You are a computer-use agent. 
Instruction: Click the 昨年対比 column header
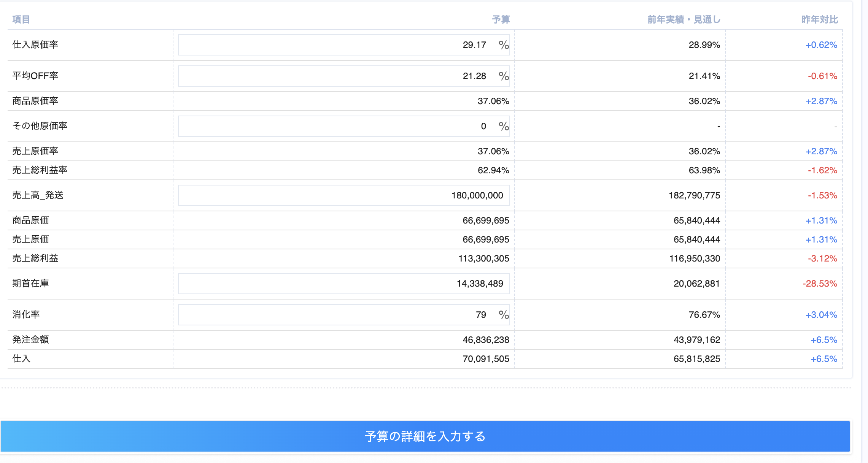tap(820, 19)
